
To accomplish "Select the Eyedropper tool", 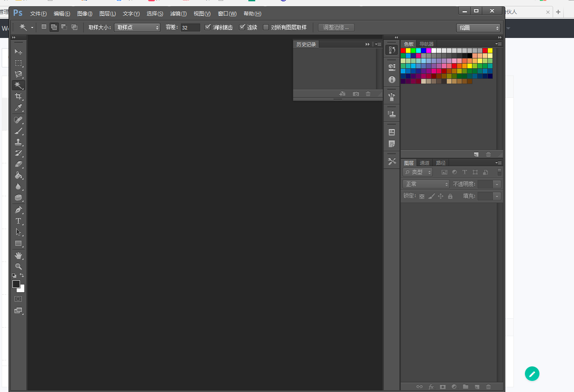I will tap(18, 108).
